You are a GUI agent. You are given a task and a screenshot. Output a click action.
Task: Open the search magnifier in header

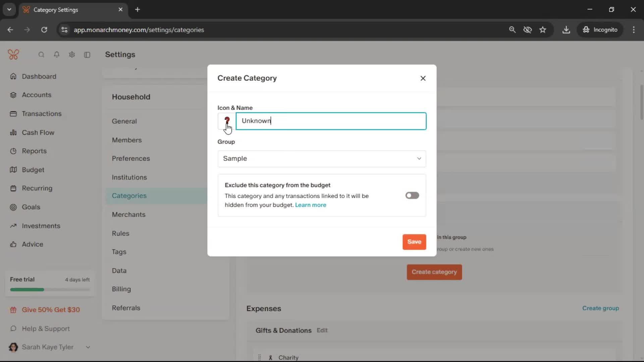(x=41, y=55)
